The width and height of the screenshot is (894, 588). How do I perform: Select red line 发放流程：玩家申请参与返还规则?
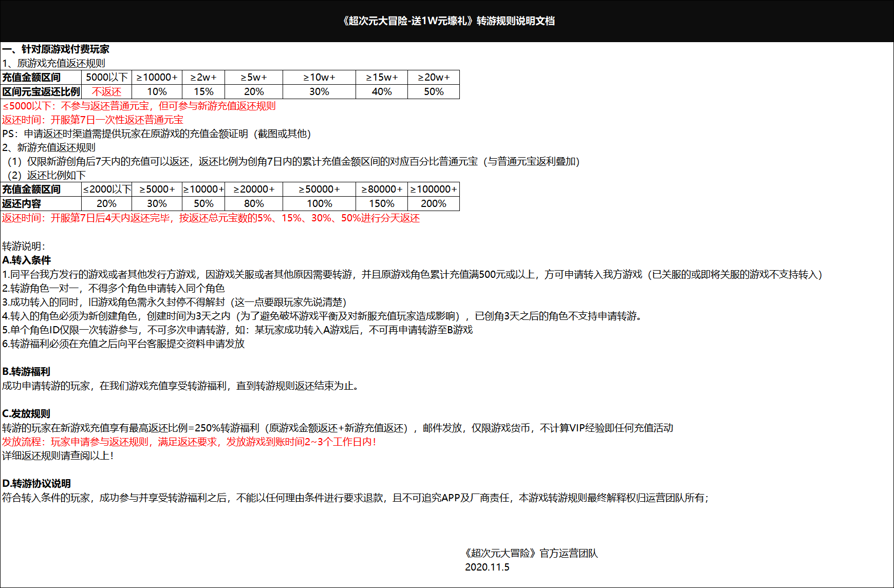click(189, 442)
